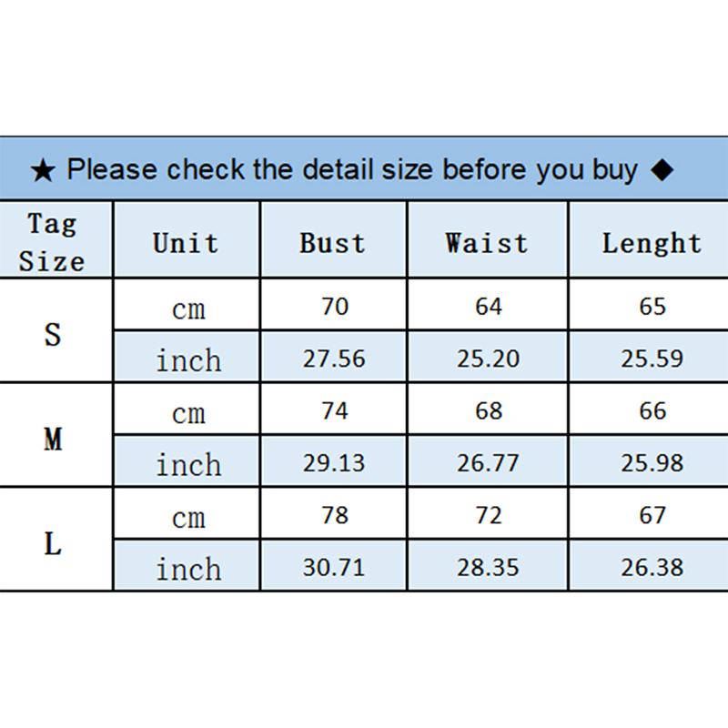The width and height of the screenshot is (728, 728).
Task: Click the Waist column header
Action: (x=487, y=243)
